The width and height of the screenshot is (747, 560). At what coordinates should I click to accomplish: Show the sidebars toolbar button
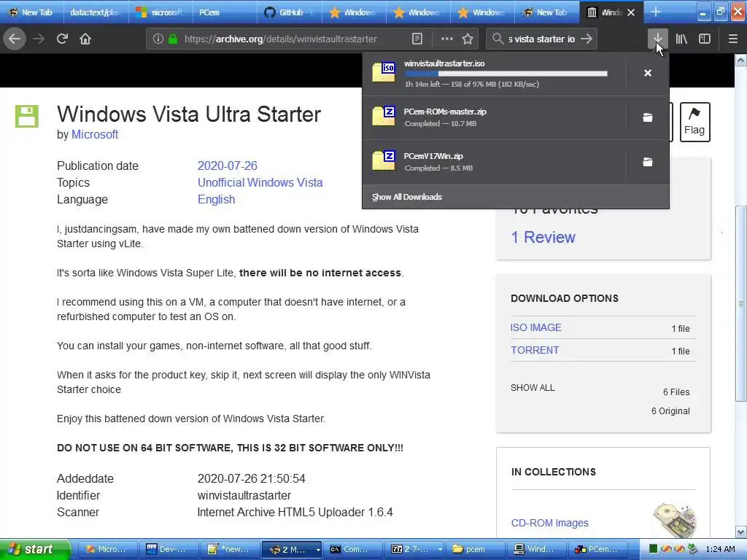tap(705, 39)
